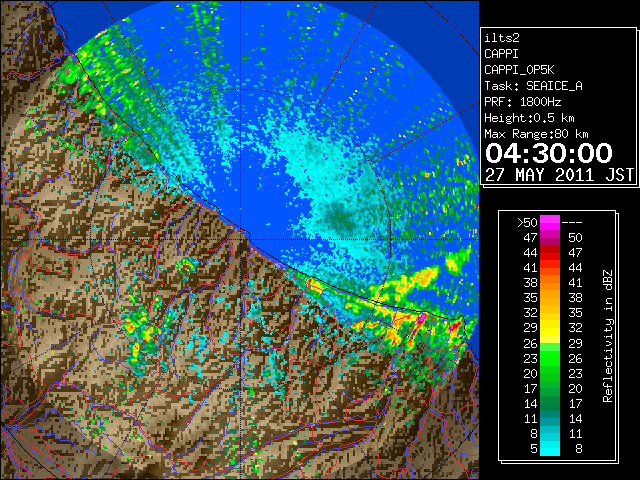Click the "---" legend label
The height and width of the screenshot is (480, 640).
(572, 223)
